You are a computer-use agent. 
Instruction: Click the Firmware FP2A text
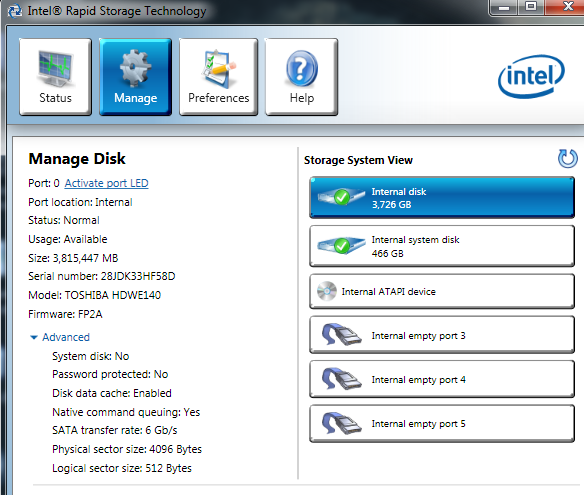65,314
